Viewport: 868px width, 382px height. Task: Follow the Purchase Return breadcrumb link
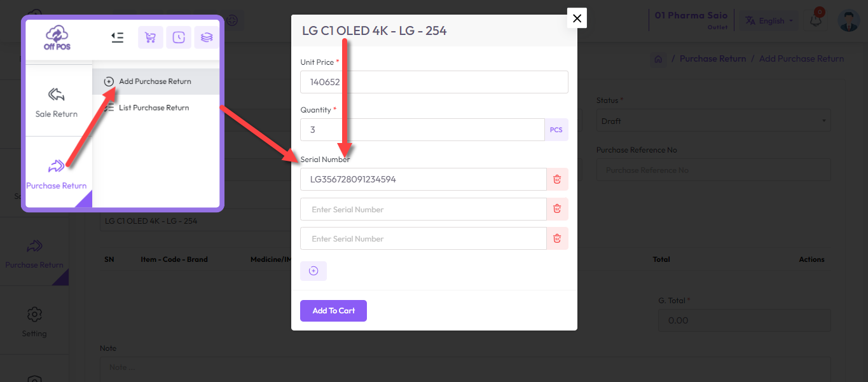click(x=712, y=58)
